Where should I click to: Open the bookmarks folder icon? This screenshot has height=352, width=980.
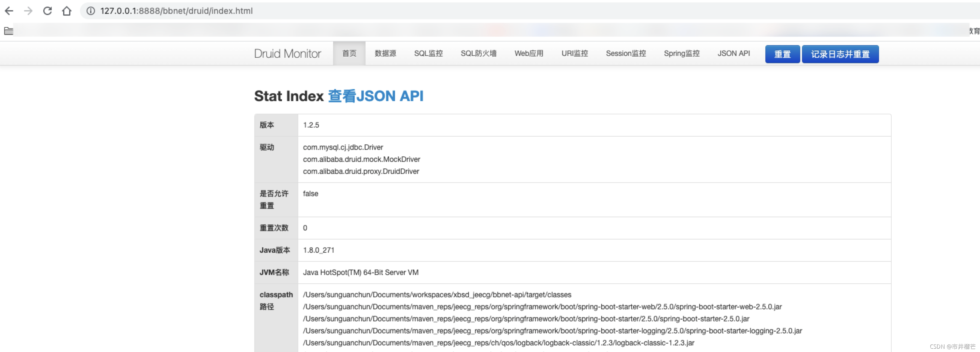click(9, 31)
